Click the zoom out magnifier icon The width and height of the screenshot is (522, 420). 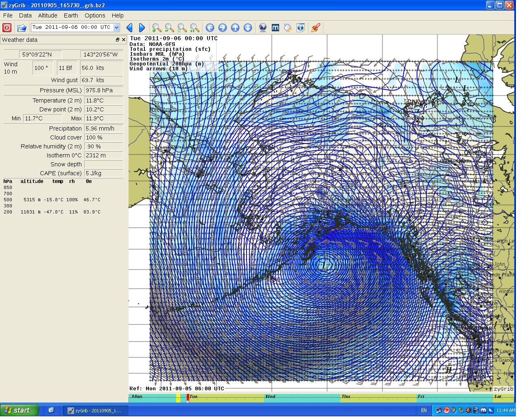click(169, 28)
